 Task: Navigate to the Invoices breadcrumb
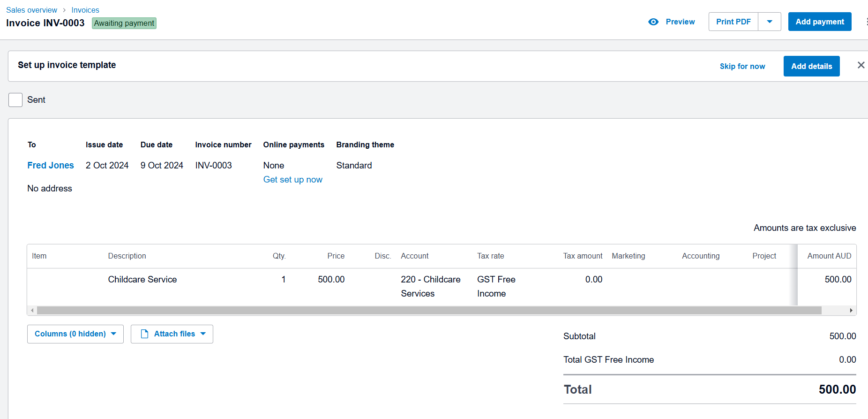click(x=85, y=10)
